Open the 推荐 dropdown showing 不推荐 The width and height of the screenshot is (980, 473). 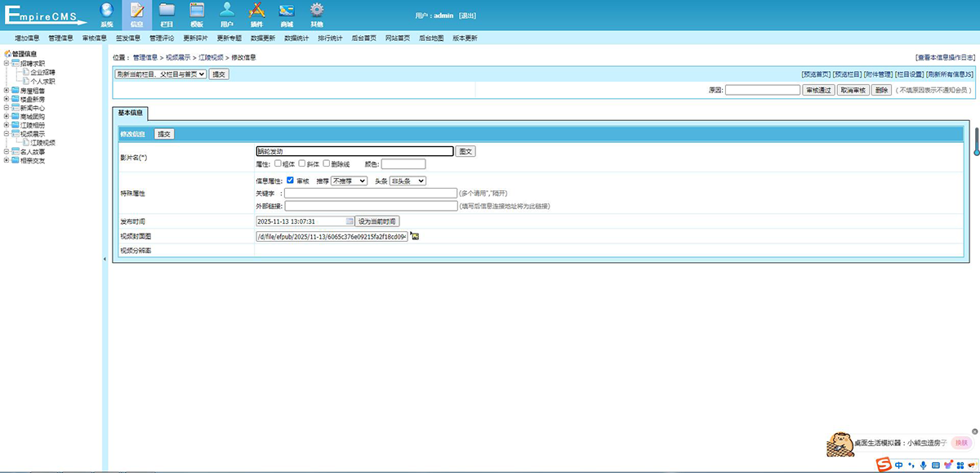click(349, 181)
